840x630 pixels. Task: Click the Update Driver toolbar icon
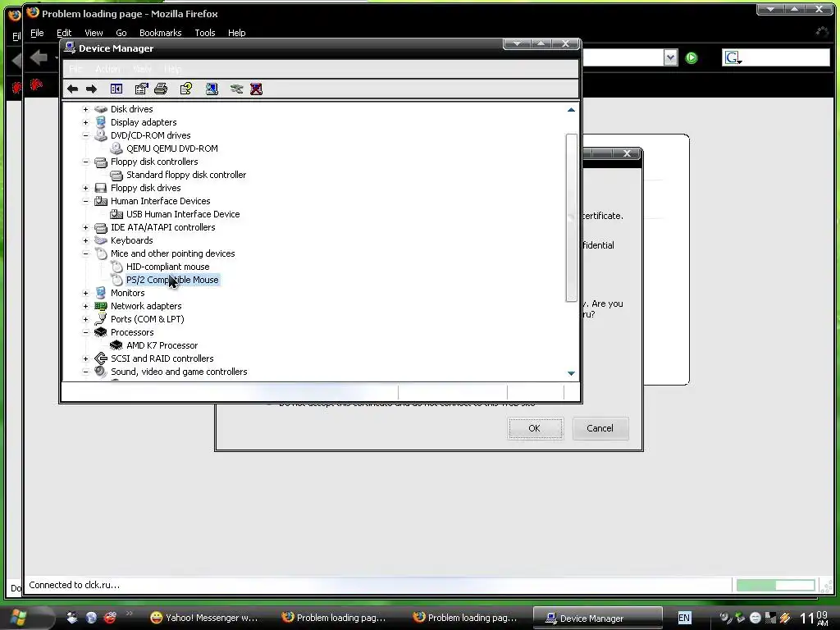coord(236,89)
